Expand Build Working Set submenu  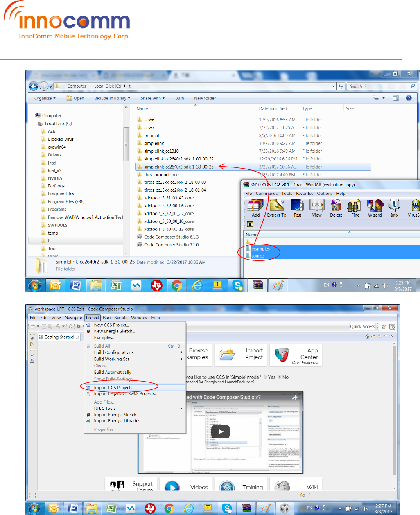pos(135,359)
